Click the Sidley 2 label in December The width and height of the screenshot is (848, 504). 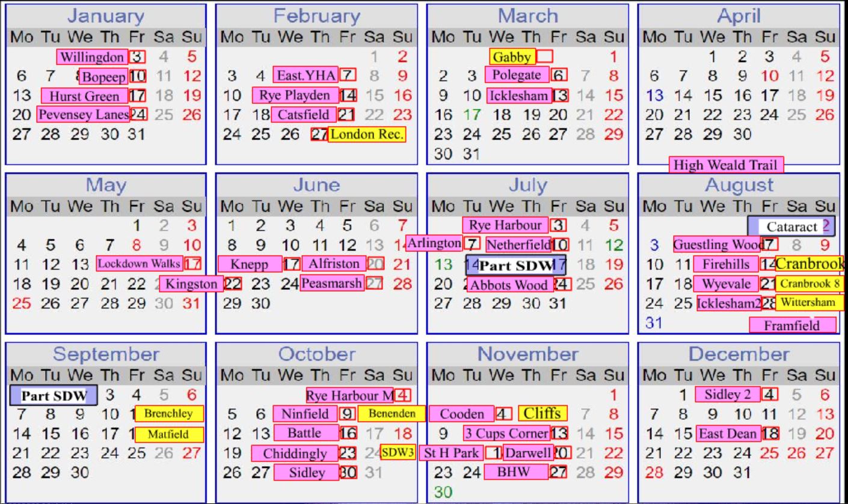coord(727,395)
